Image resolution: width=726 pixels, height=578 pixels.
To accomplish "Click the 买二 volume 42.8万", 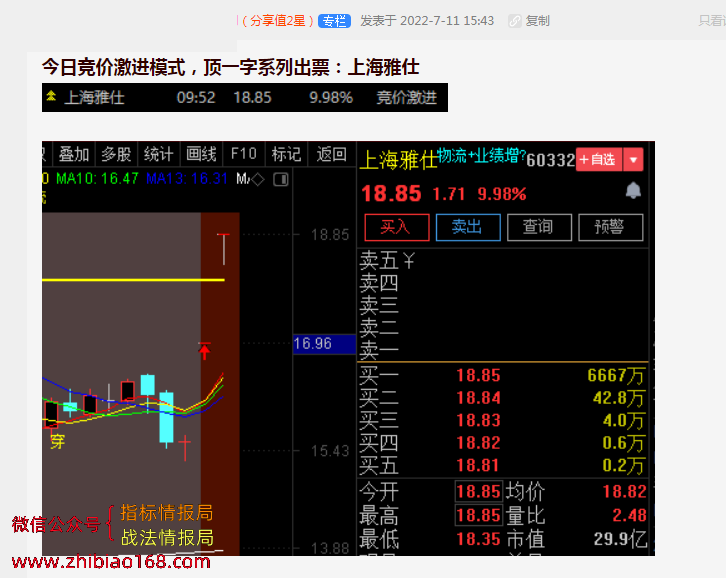I will (618, 398).
